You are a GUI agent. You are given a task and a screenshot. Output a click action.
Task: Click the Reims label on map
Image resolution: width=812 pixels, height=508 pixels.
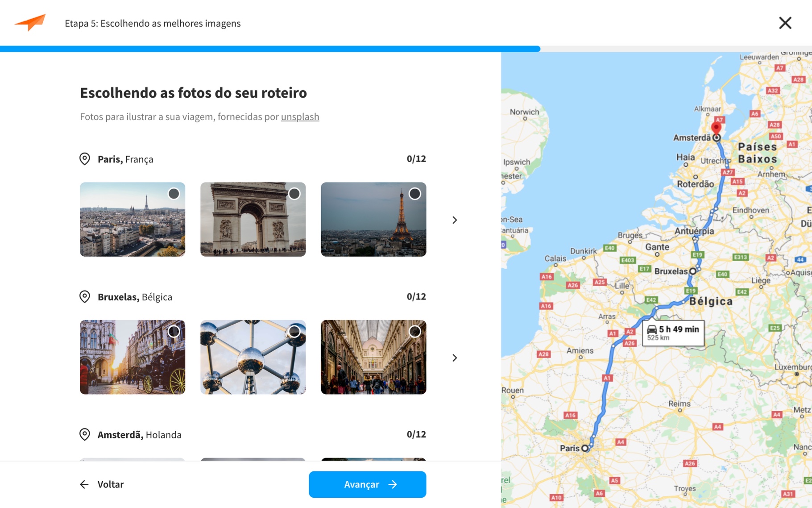point(679,404)
